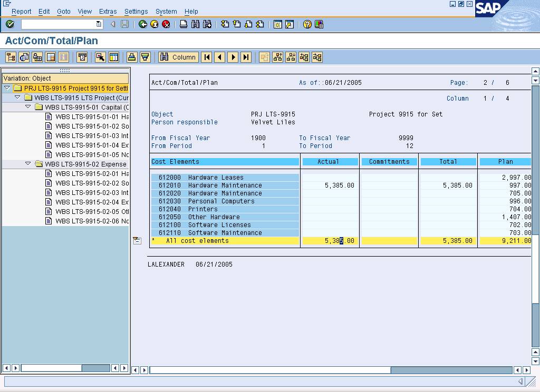This screenshot has width=540, height=392.
Task: Click the Commitments column header
Action: pos(389,161)
